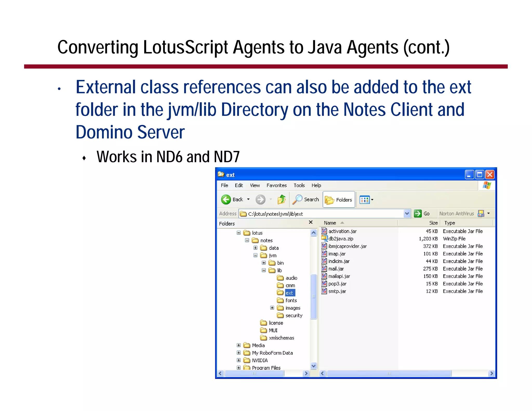Select the activation.jar file icon
The height and width of the screenshot is (411, 532).
coord(324,231)
